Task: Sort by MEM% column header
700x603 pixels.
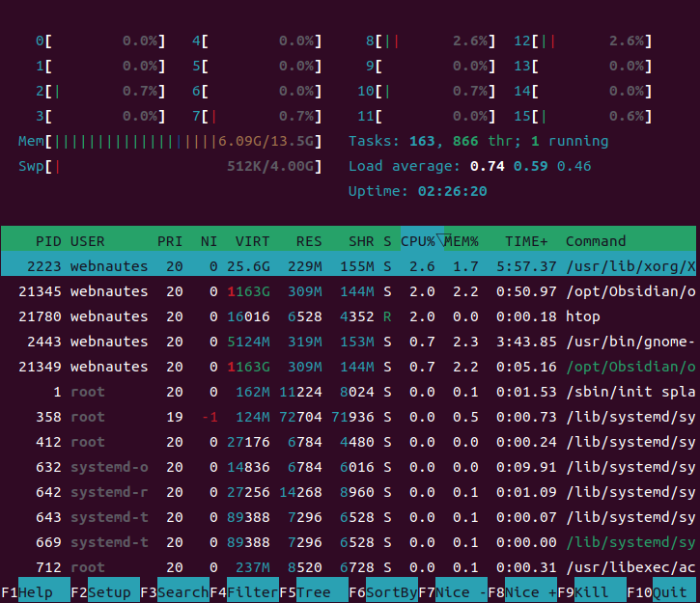Action: pos(462,241)
